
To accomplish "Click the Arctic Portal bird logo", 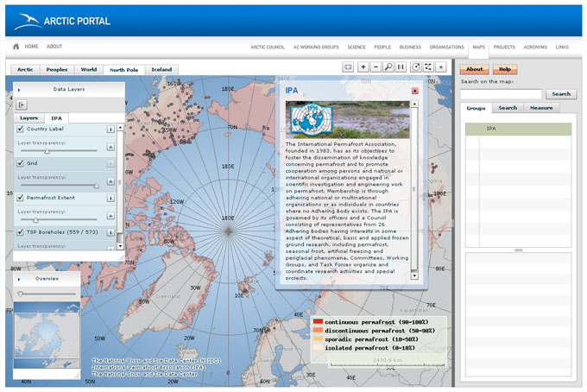I will coord(28,22).
